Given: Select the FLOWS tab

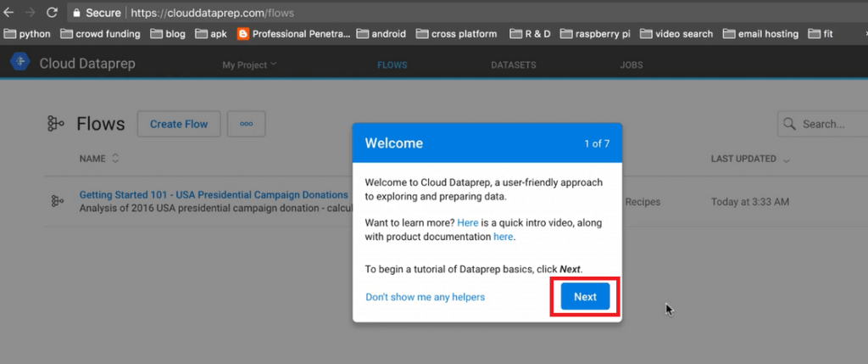Looking at the screenshot, I should (392, 64).
